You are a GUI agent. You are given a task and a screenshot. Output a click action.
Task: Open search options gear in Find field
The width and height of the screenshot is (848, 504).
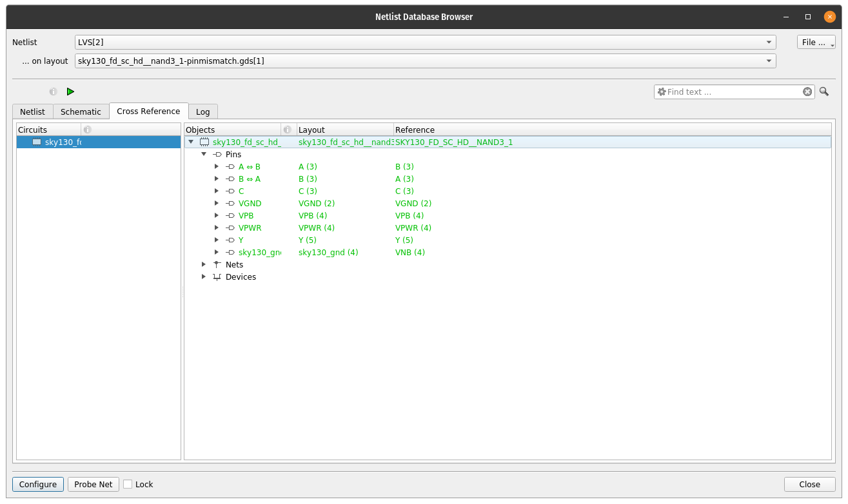point(661,92)
